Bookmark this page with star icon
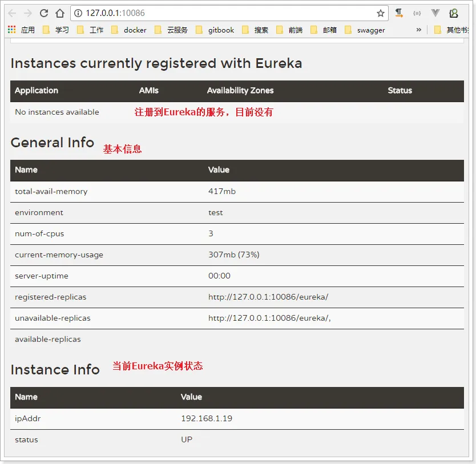 (x=380, y=13)
